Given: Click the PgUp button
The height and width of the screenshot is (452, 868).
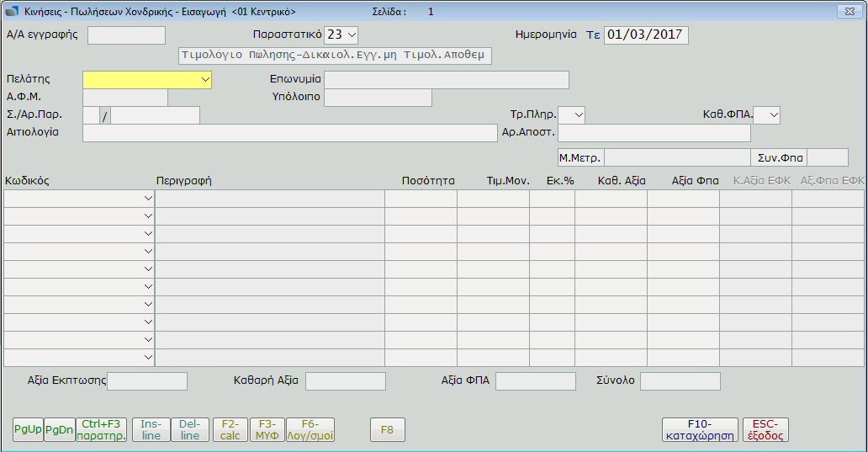Looking at the screenshot, I should point(28,429).
